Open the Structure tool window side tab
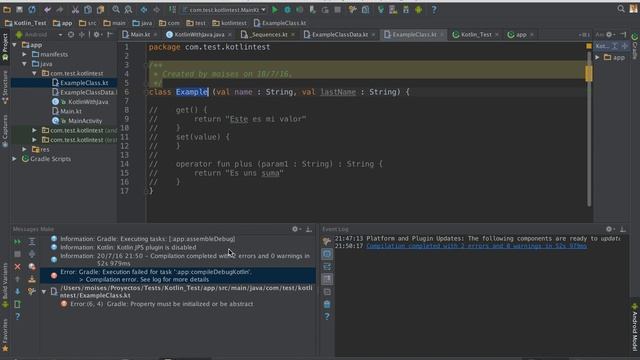The width and height of the screenshot is (640, 360). pos(5,87)
